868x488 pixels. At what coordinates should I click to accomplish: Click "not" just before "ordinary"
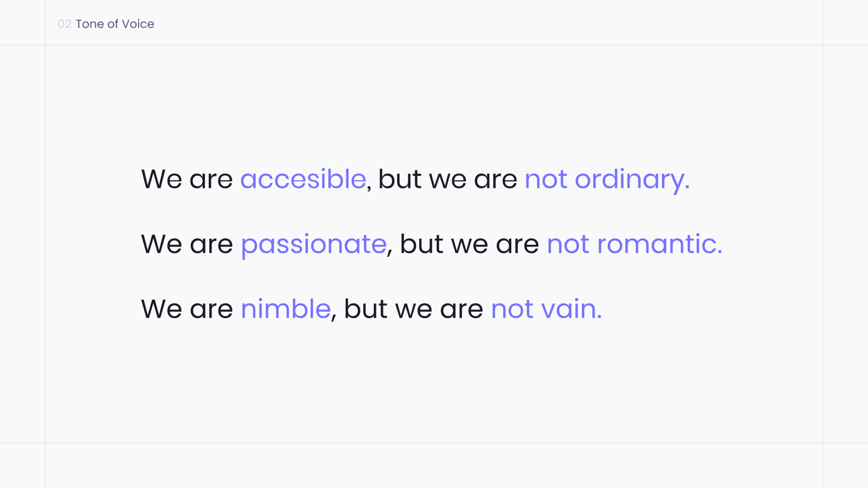pos(546,180)
